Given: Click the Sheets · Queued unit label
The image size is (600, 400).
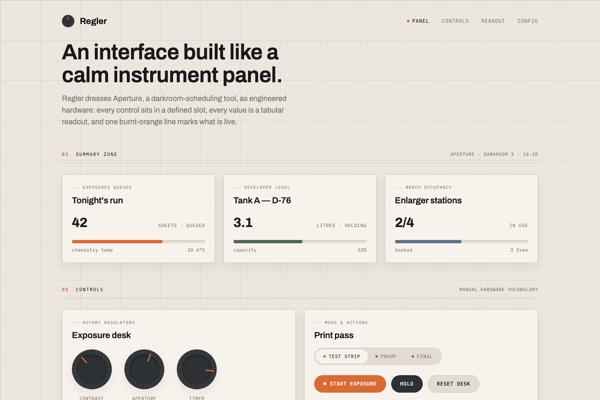Looking at the screenshot, I should click(182, 225).
